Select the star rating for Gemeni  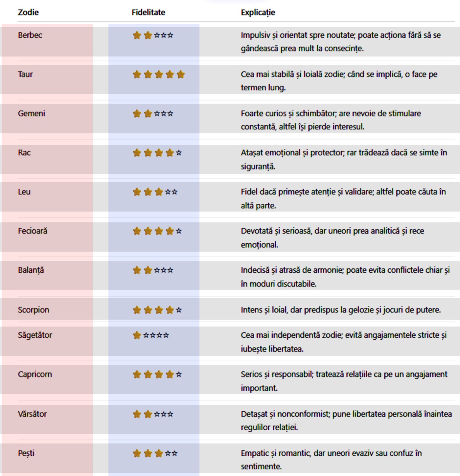tap(153, 114)
